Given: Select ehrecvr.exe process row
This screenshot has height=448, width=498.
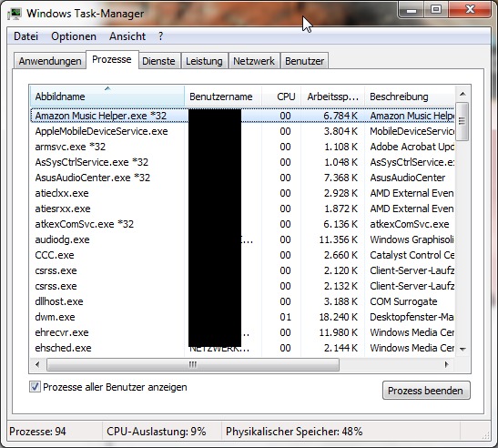Looking at the screenshot, I should pyautogui.click(x=242, y=332).
